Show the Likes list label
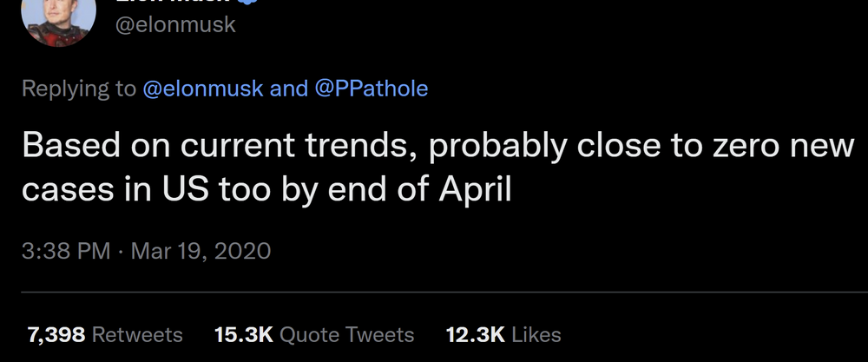This screenshot has height=362, width=868. click(536, 334)
